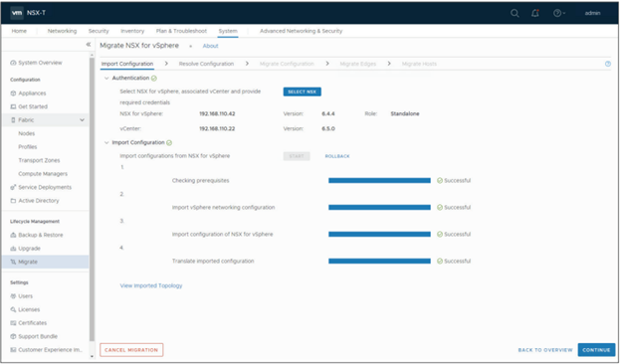Open Nodes under Fabric
This screenshot has height=364, width=621.
pos(27,133)
